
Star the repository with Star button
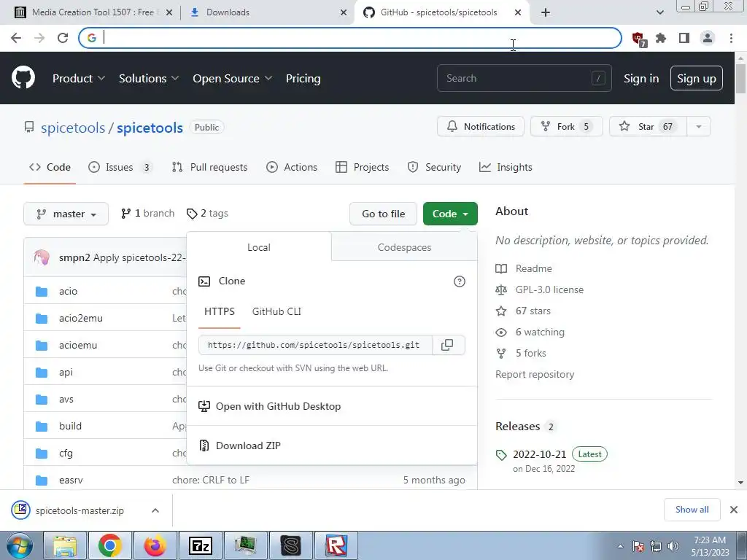[648, 127]
